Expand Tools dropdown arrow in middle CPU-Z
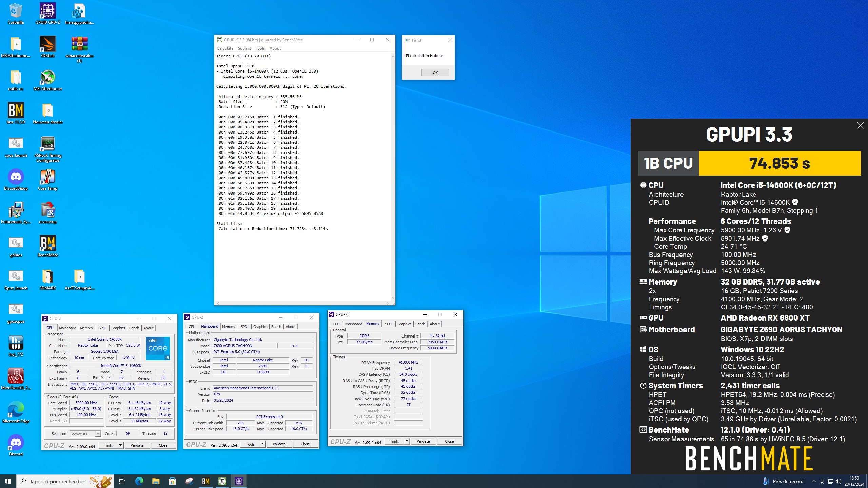This screenshot has width=868, height=488. (262, 444)
